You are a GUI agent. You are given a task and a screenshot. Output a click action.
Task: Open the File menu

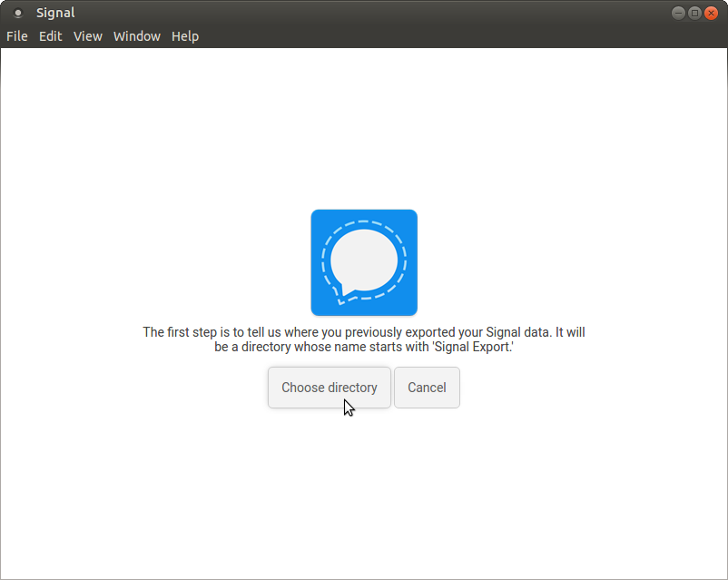click(x=16, y=36)
